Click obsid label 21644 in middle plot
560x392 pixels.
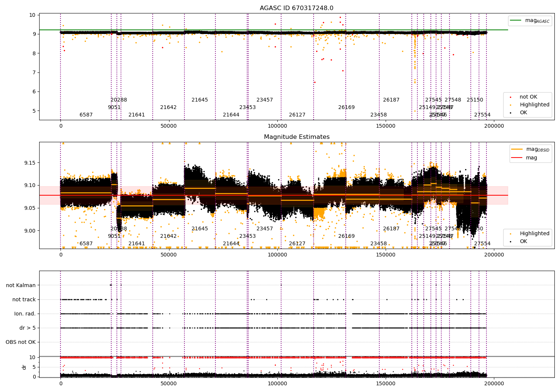tap(231, 244)
